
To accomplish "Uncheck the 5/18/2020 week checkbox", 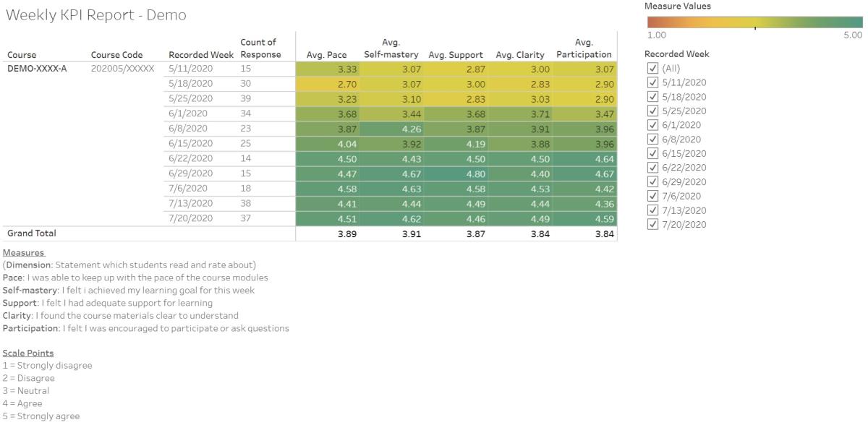I will pyautogui.click(x=651, y=97).
